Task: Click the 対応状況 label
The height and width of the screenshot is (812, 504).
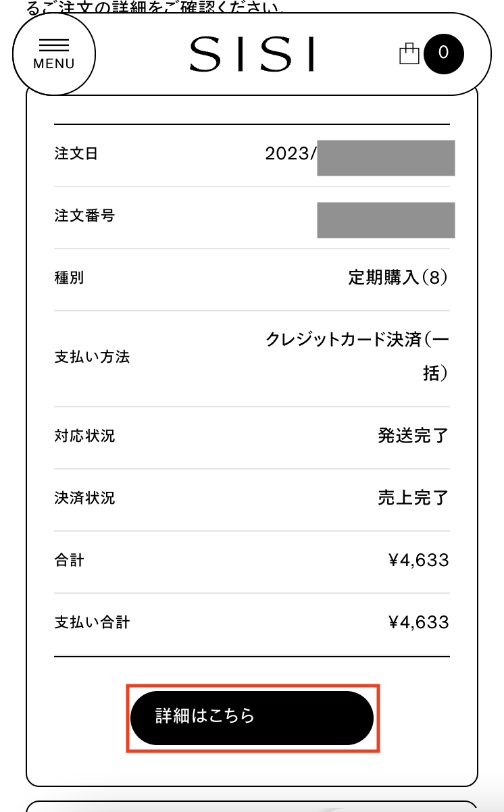Action: (x=84, y=436)
